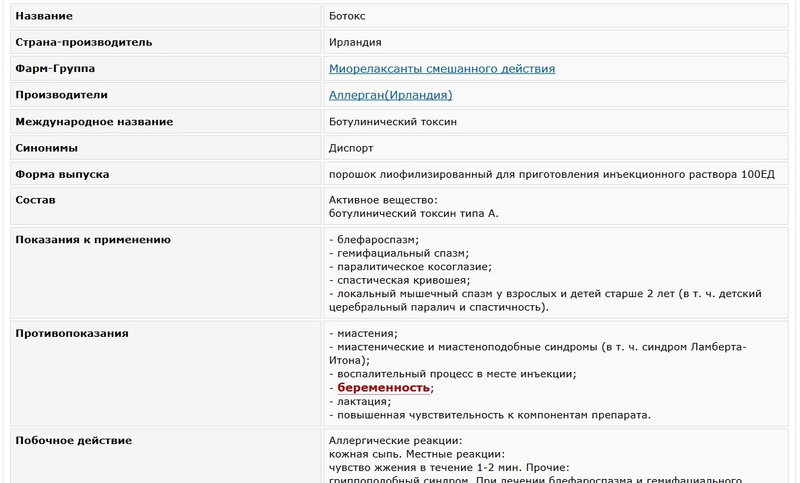800x483 pixels.
Task: Click the Название row label
Action: [x=44, y=16]
